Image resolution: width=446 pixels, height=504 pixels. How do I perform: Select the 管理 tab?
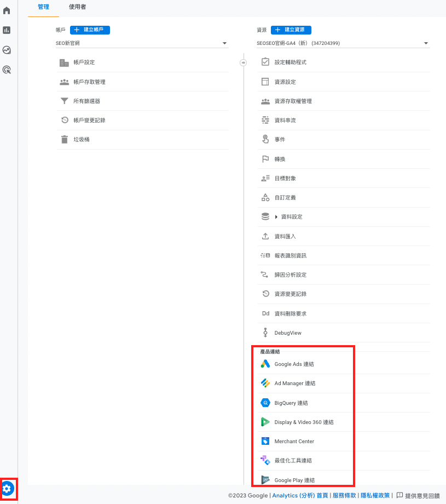[43, 7]
